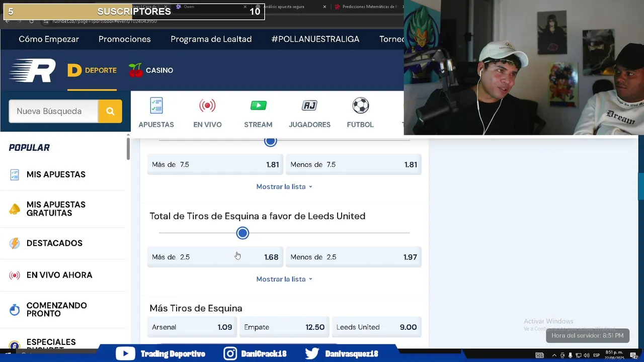The width and height of the screenshot is (644, 362).
Task: Select the DEPORTE section tab
Action: (92, 70)
